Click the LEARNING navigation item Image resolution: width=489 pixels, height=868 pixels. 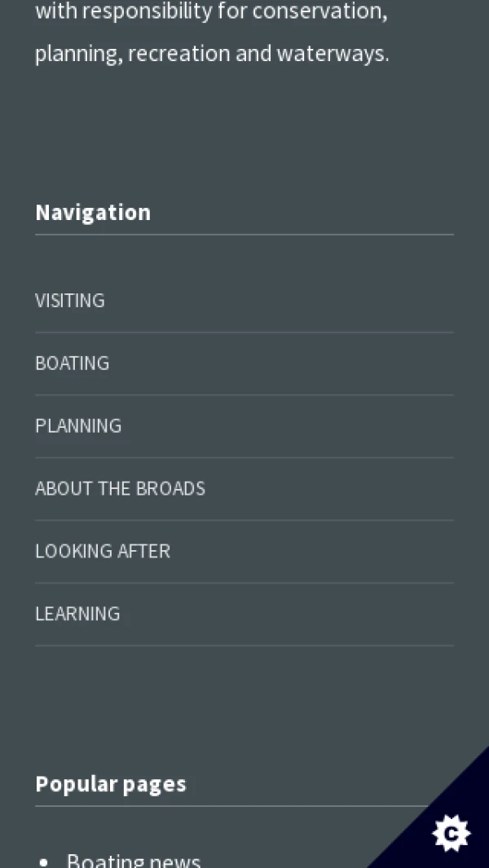77,614
